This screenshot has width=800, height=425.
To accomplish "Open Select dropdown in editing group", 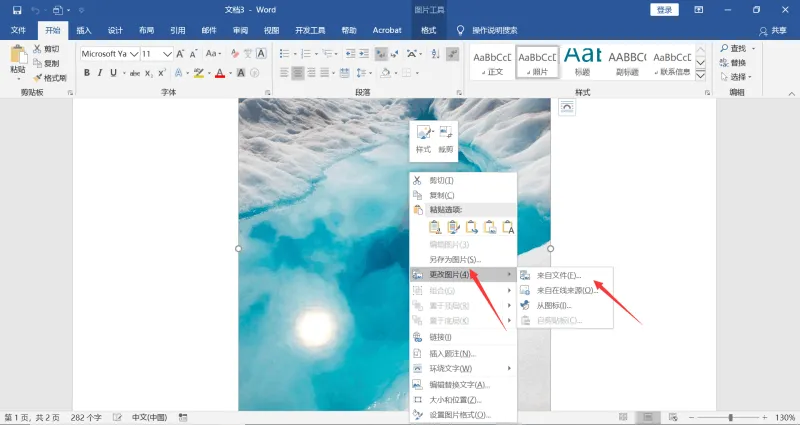I will 736,77.
